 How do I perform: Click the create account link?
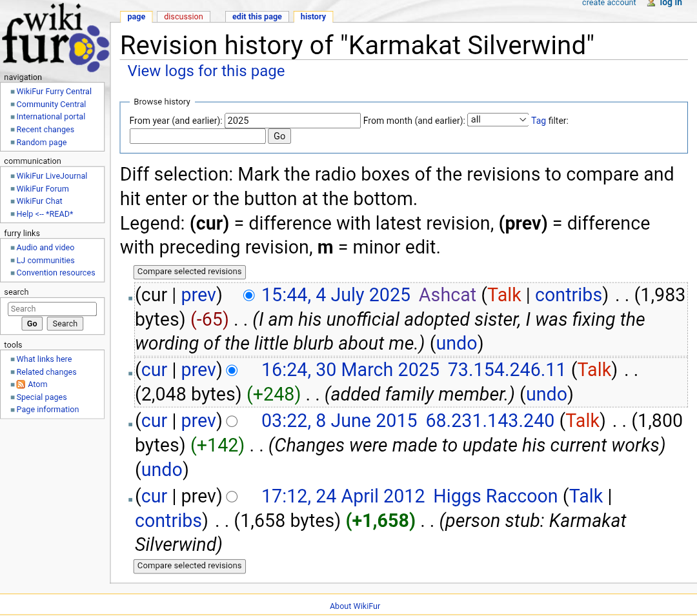609,3
